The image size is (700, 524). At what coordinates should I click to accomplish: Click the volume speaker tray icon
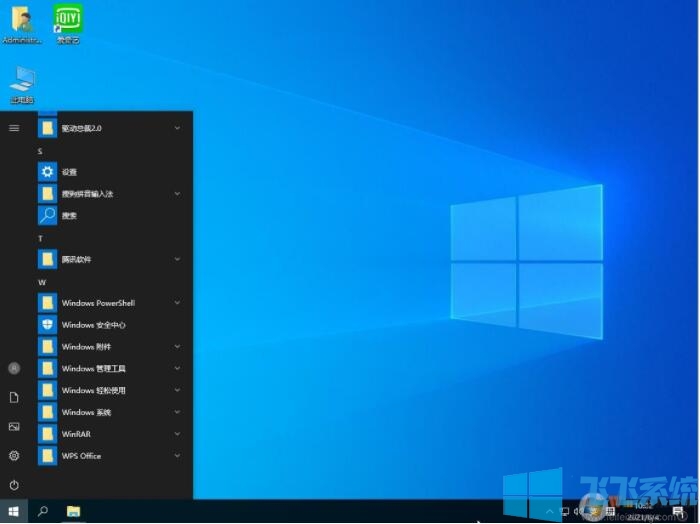pyautogui.click(x=579, y=512)
